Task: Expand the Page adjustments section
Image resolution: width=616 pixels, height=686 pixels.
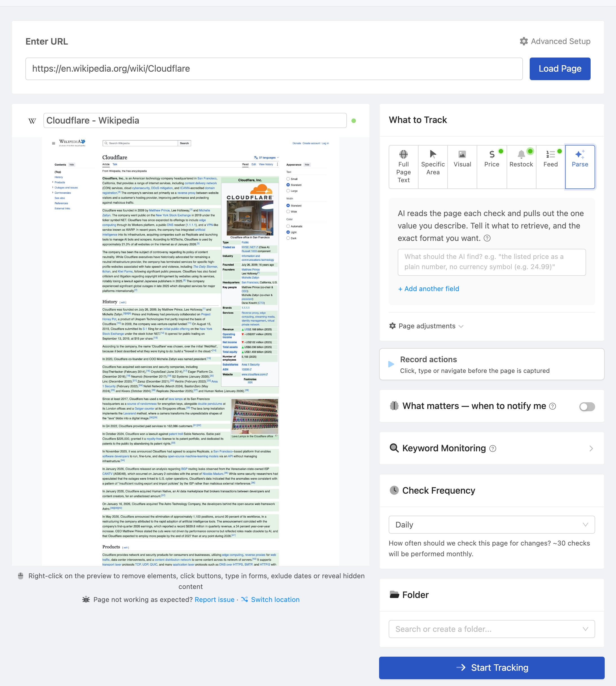Action: [426, 326]
